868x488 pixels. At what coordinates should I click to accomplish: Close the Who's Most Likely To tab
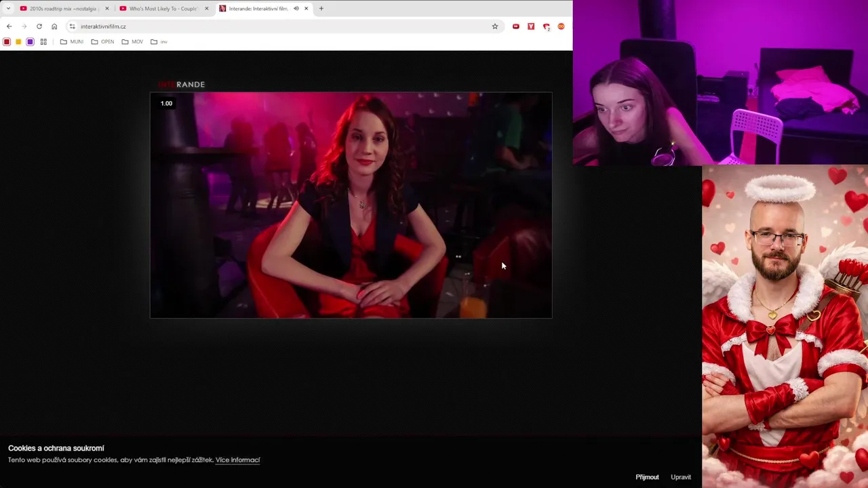click(206, 9)
